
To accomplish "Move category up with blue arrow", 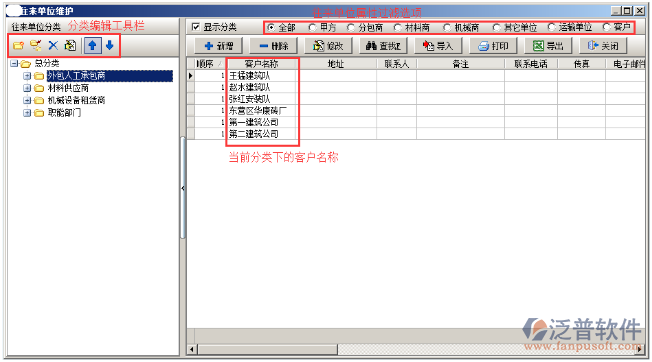I will [92, 45].
